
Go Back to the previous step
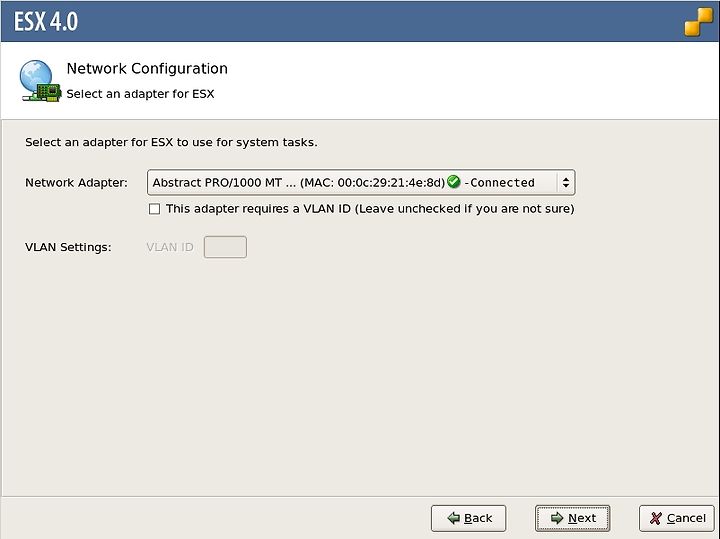pos(468,518)
